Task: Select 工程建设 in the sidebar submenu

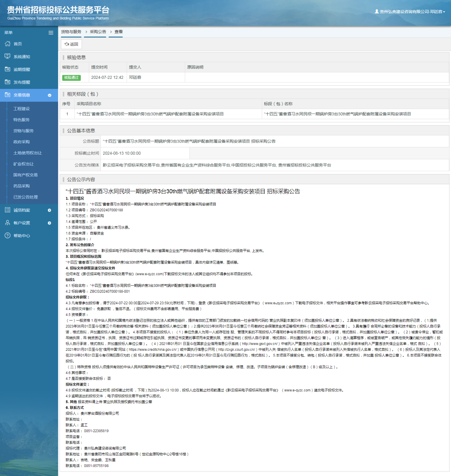Action: 21,109
